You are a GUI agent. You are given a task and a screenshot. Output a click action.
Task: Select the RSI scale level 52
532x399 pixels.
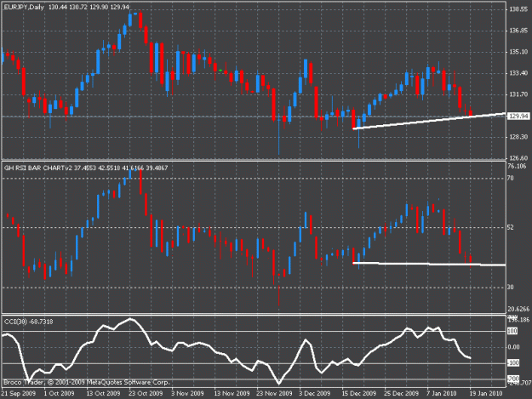point(511,227)
